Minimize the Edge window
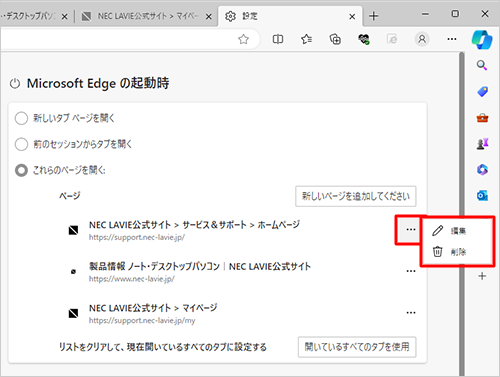Viewport: 500px width, 377px height. pos(425,14)
